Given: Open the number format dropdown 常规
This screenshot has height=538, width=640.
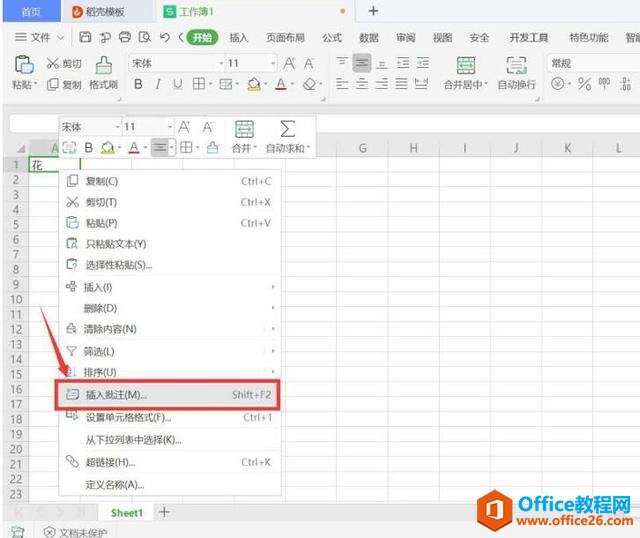Looking at the screenshot, I should [593, 63].
